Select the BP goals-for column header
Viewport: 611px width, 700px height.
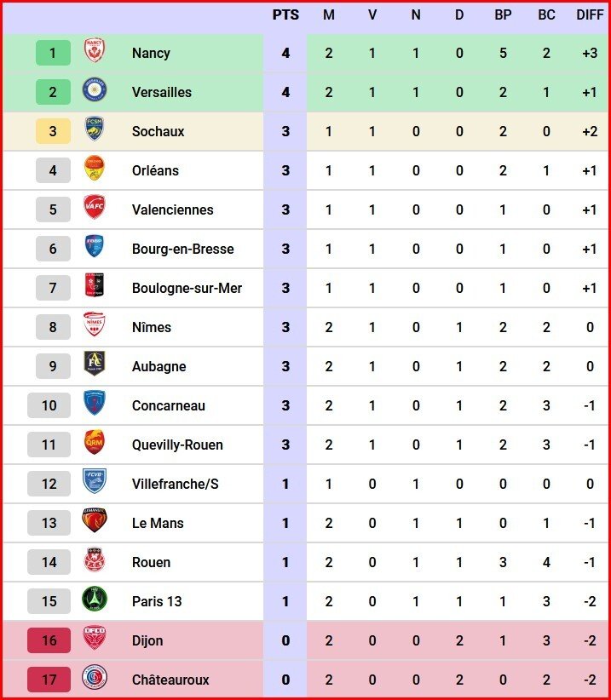[x=503, y=15]
